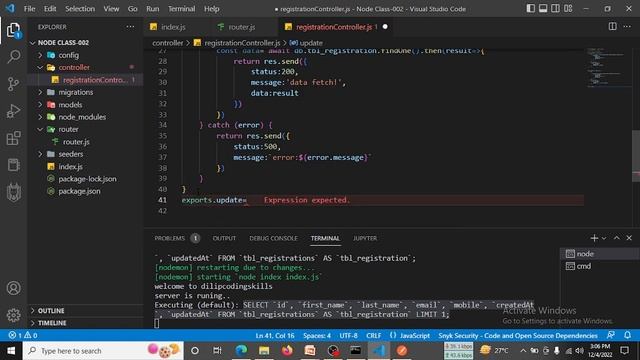This screenshot has width=640, height=360.
Task: Open Firefox from taskbar
Action: (287, 351)
